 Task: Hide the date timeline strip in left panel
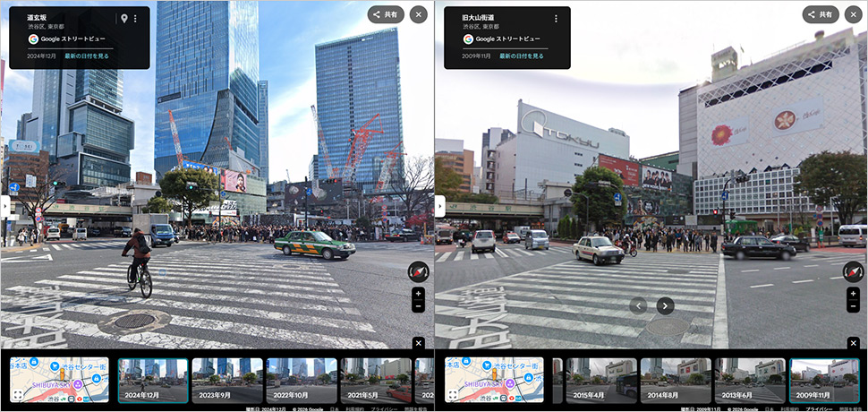coord(419,343)
